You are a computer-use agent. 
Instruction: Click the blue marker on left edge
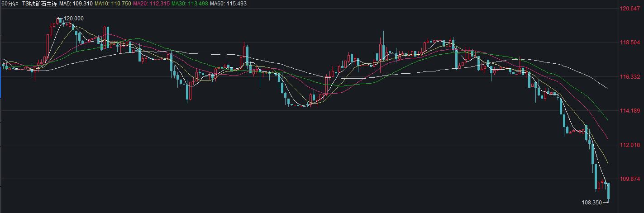tap(1, 86)
